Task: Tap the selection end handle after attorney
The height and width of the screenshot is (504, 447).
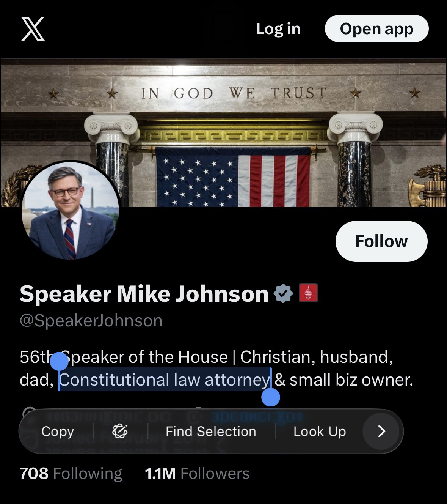Action: (x=271, y=397)
